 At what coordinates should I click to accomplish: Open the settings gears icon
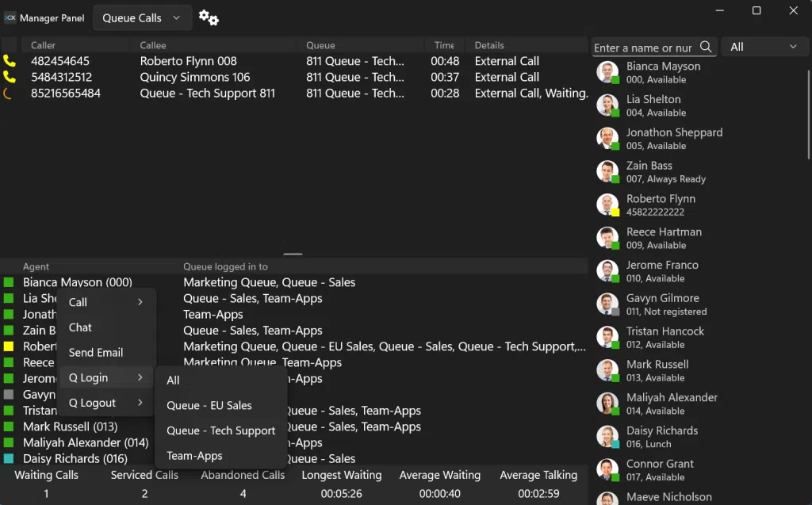pyautogui.click(x=209, y=18)
